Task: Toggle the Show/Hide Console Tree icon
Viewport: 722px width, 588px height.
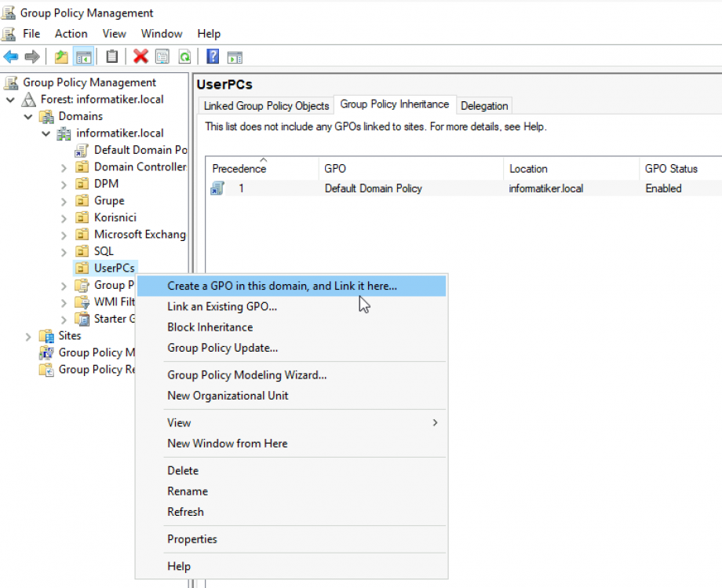Action: (x=84, y=56)
